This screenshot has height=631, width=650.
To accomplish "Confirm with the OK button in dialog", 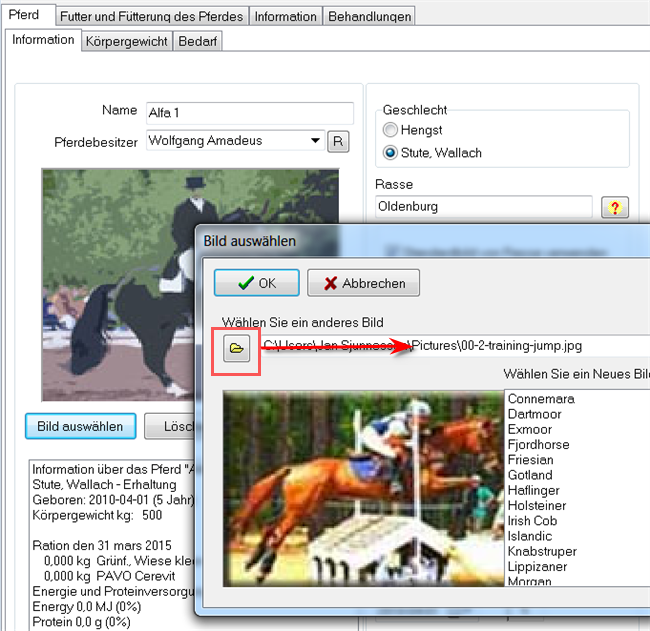I will (x=257, y=283).
